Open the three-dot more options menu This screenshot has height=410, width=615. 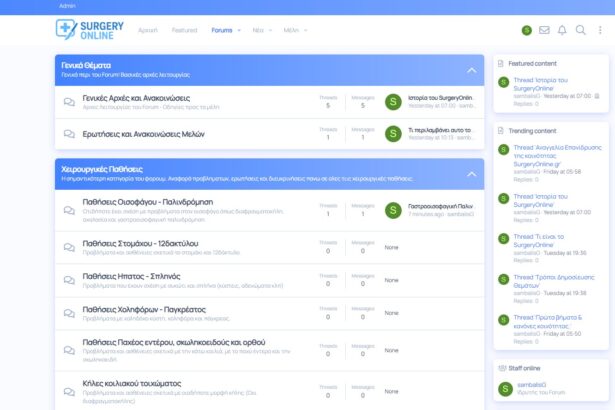599,30
